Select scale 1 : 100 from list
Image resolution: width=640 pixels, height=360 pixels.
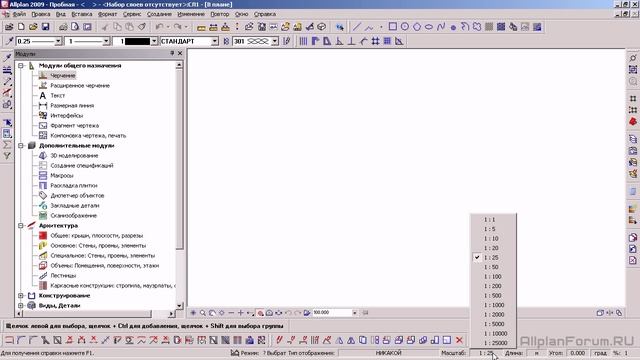pyautogui.click(x=493, y=276)
